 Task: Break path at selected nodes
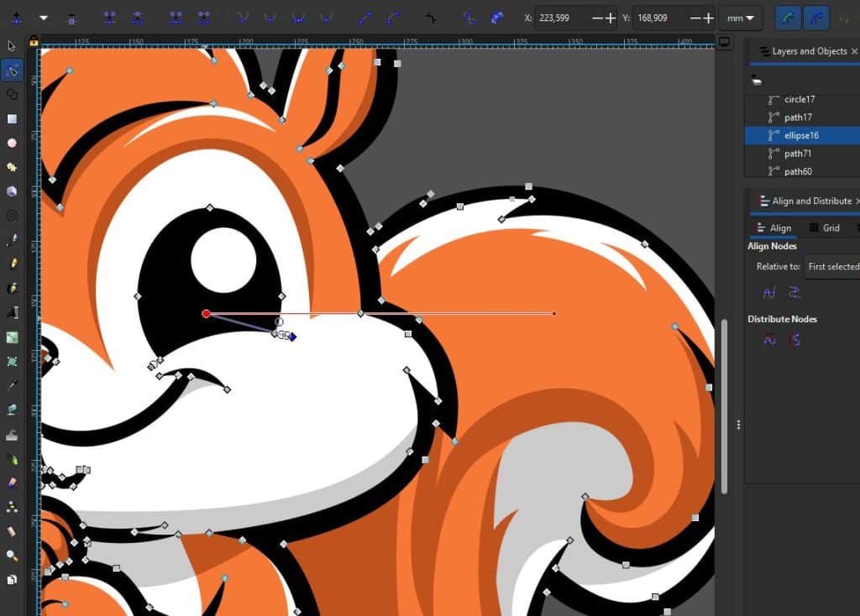(138, 18)
